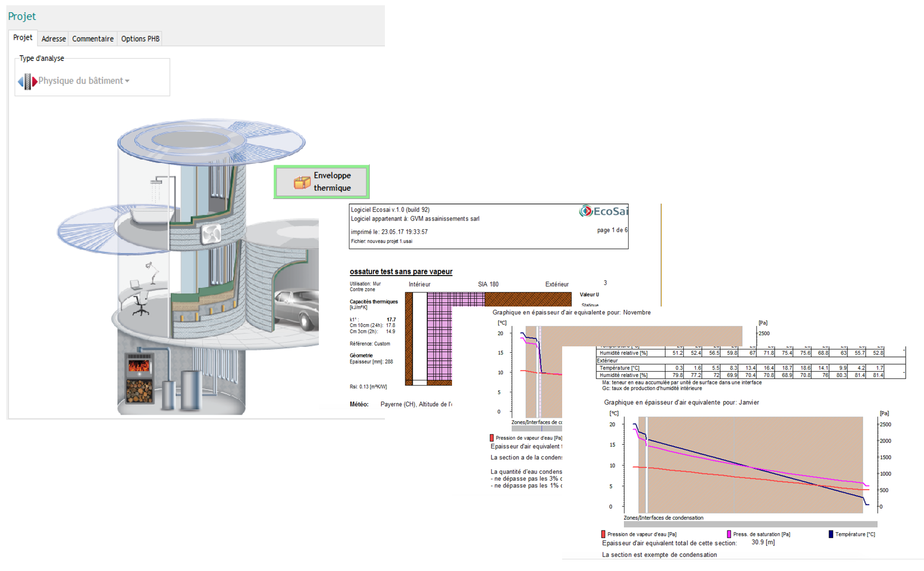Click the 'Météo:' label

[x=359, y=404]
